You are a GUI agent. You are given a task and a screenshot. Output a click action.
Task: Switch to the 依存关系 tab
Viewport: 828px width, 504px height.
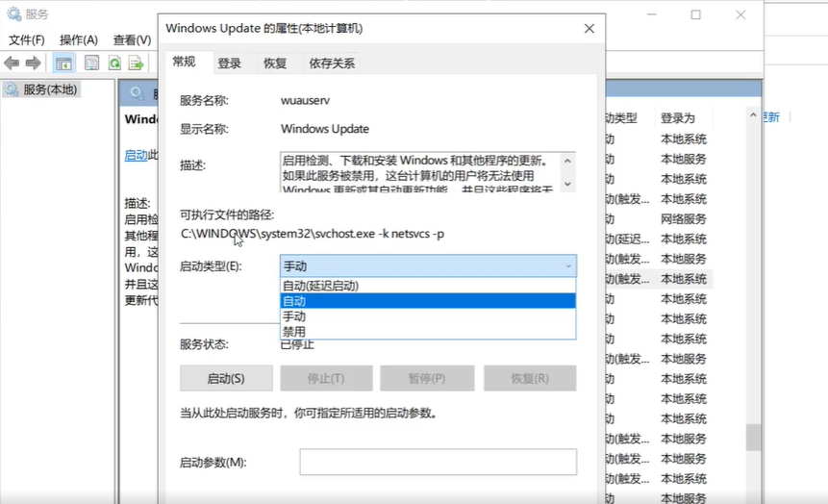pos(332,63)
